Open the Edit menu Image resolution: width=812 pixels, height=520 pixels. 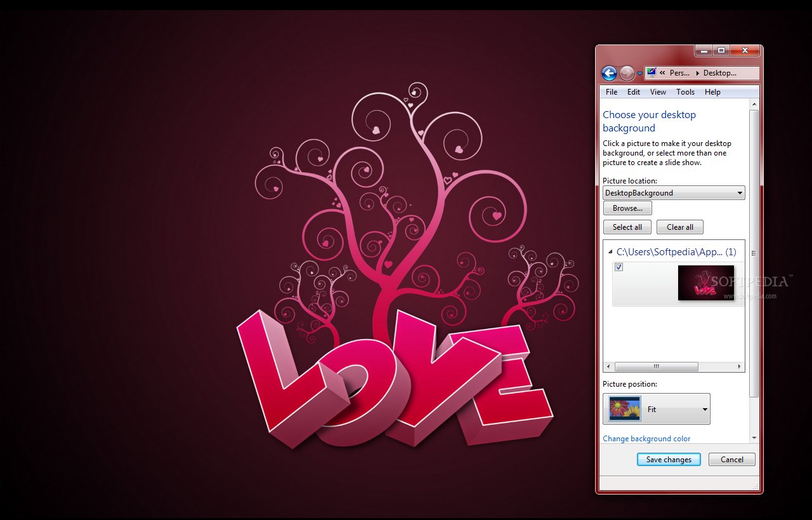click(634, 92)
